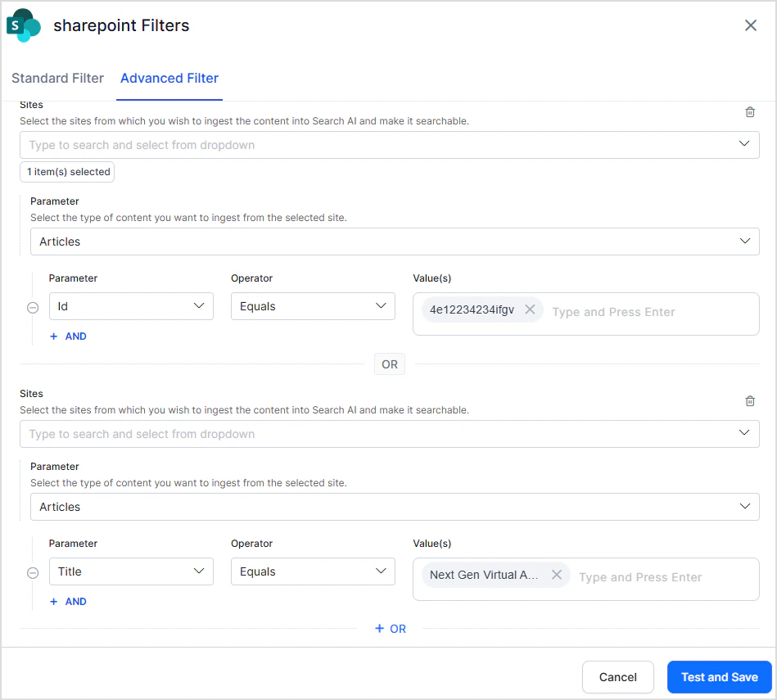Open the Title parameter dropdown
The height and width of the screenshot is (700, 777).
coord(131,571)
